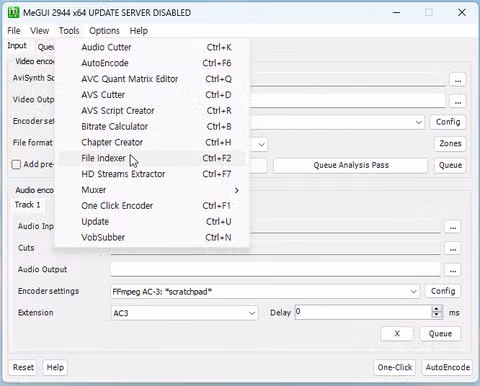The height and width of the screenshot is (386, 480).
Task: Browse for Audio Output file
Action: click(453, 271)
